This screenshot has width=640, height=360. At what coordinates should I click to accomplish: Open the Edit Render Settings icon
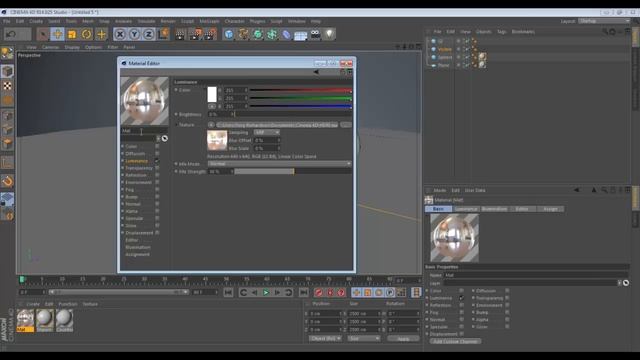coord(210,34)
